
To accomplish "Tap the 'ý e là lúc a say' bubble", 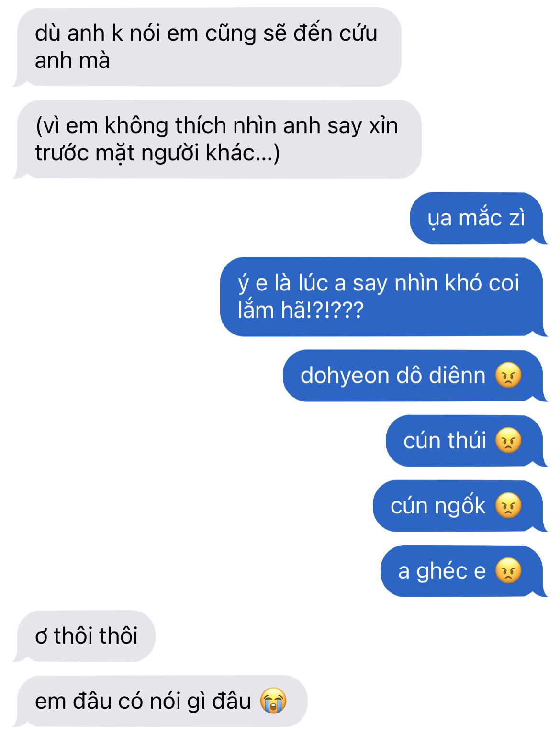I will (383, 297).
